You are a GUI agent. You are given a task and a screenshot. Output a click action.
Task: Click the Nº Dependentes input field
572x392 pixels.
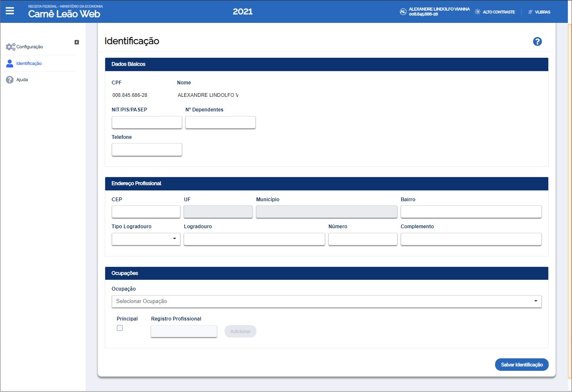click(220, 122)
